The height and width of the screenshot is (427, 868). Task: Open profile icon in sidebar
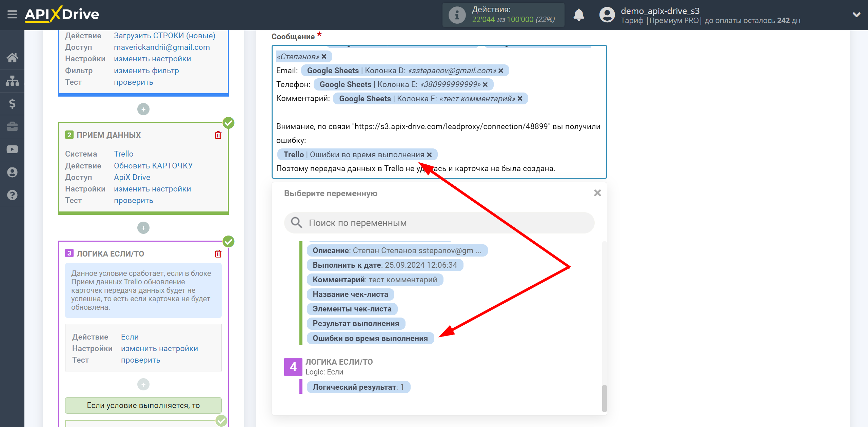pyautogui.click(x=12, y=172)
